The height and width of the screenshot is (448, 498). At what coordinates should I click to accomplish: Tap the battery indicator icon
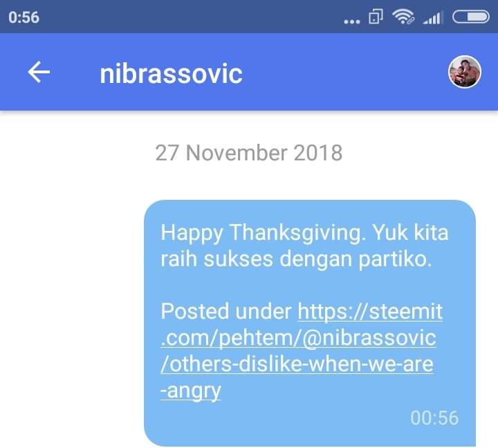click(x=471, y=17)
